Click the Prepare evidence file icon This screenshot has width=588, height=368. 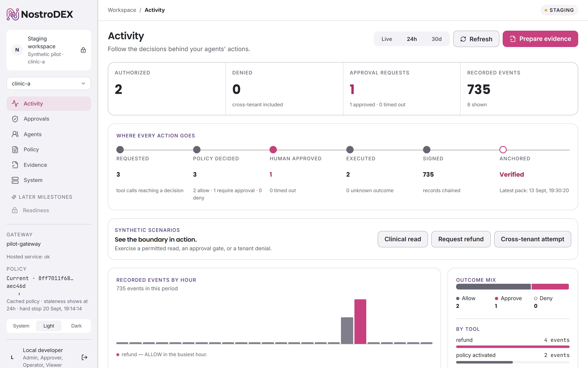(513, 39)
